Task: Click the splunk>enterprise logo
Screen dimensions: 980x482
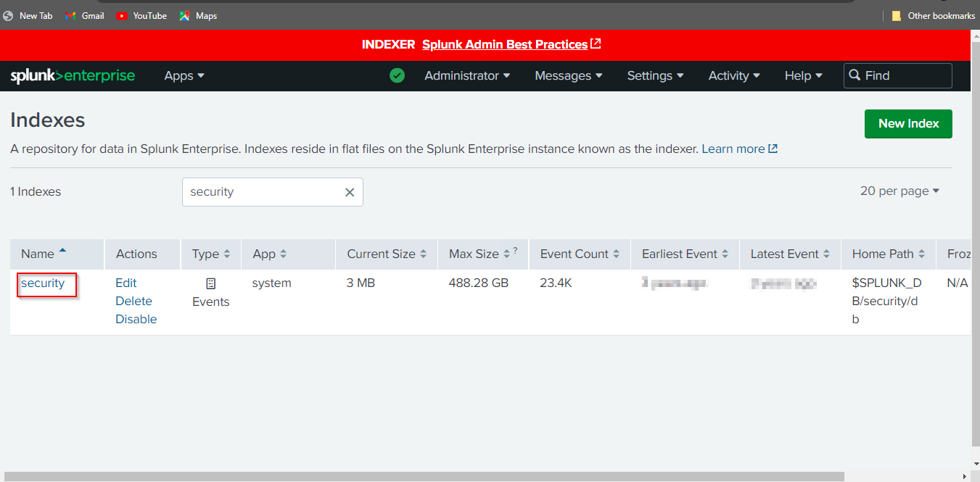Action: pos(72,75)
